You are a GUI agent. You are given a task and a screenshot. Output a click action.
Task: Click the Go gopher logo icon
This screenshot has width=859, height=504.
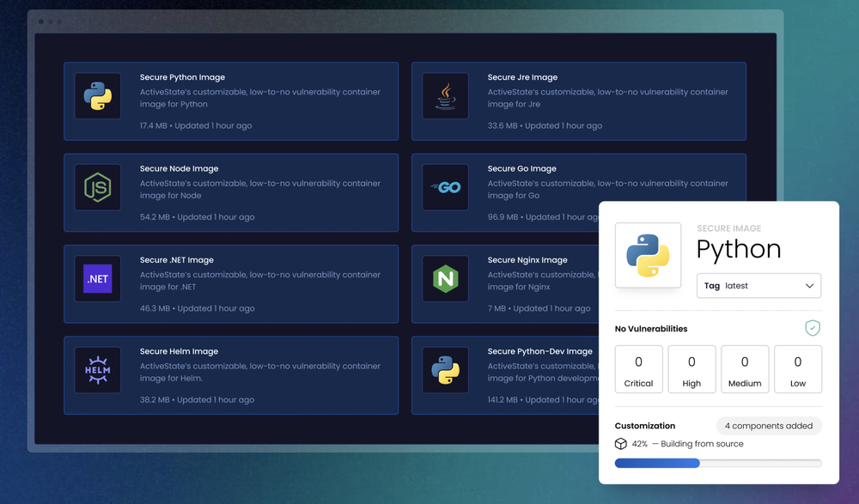tap(446, 187)
